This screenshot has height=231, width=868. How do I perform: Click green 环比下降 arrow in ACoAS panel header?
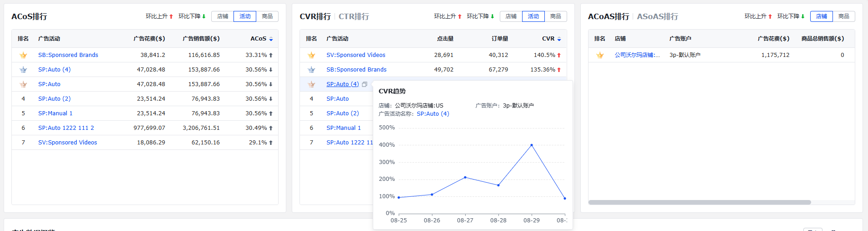[x=803, y=16]
